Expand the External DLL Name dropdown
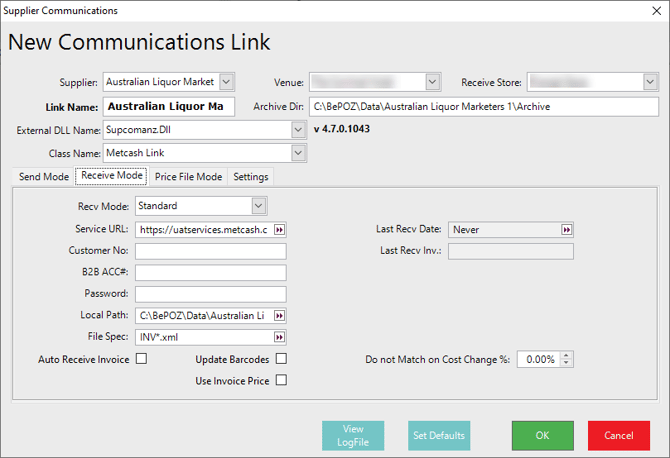The height and width of the screenshot is (458, 670). coord(297,130)
